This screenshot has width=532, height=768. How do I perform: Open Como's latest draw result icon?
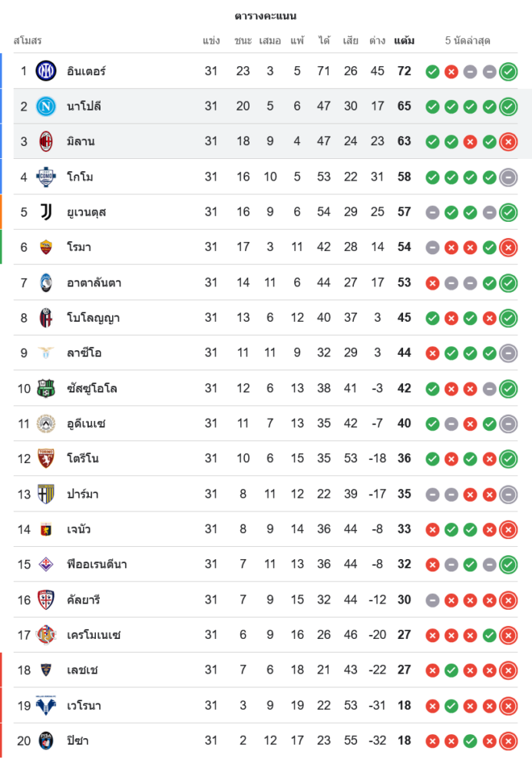tap(507, 177)
